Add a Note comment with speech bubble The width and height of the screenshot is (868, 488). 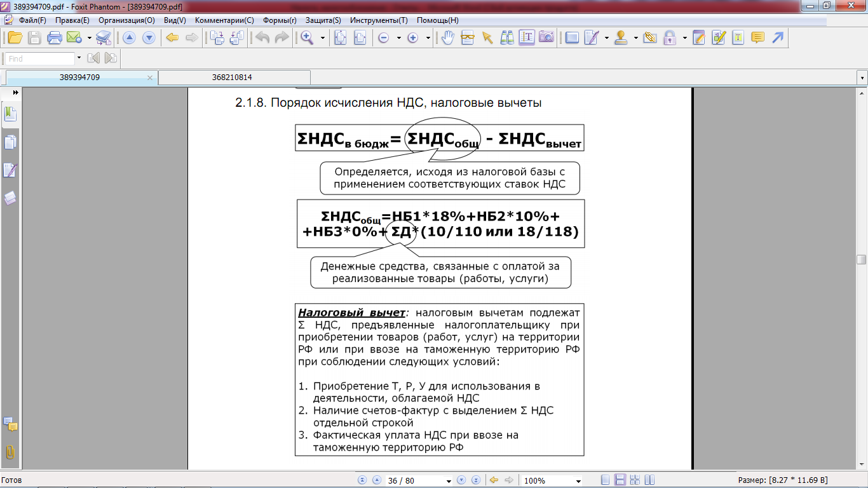(x=758, y=37)
